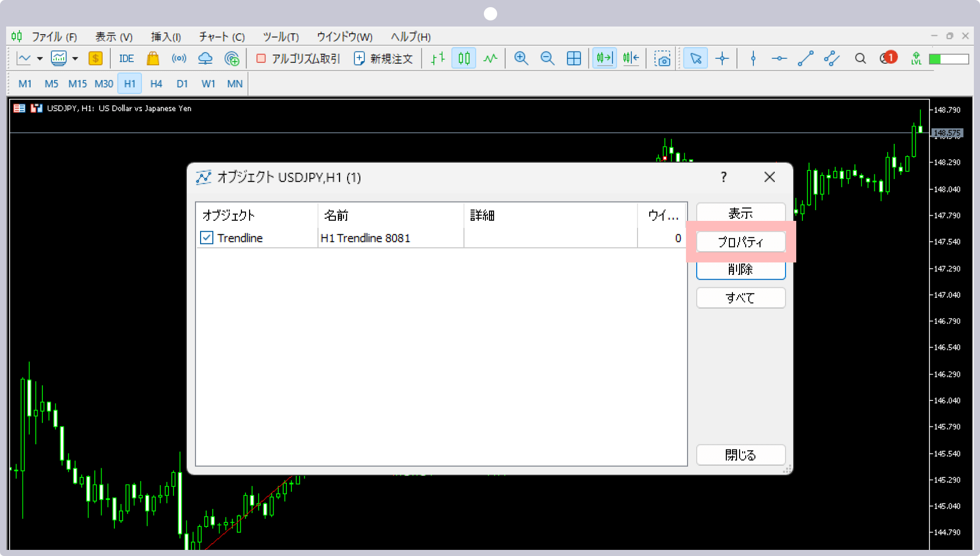This screenshot has width=980, height=556.
Task: Click the dialog help question mark
Action: tap(723, 177)
